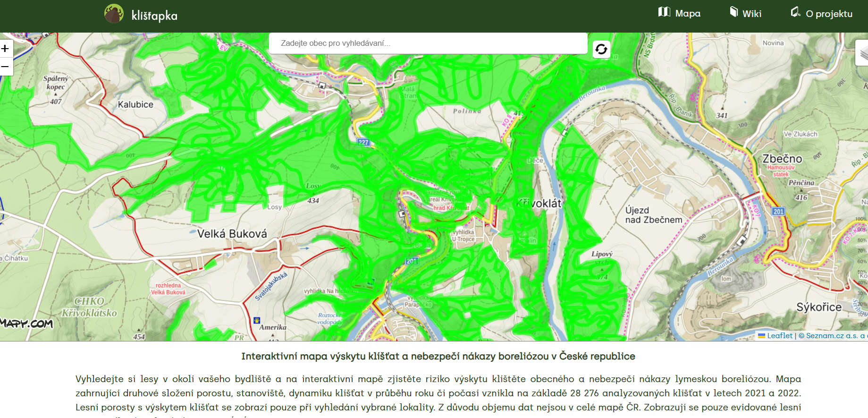
Task: Click the Křivoklát label on map
Action: coord(539,204)
